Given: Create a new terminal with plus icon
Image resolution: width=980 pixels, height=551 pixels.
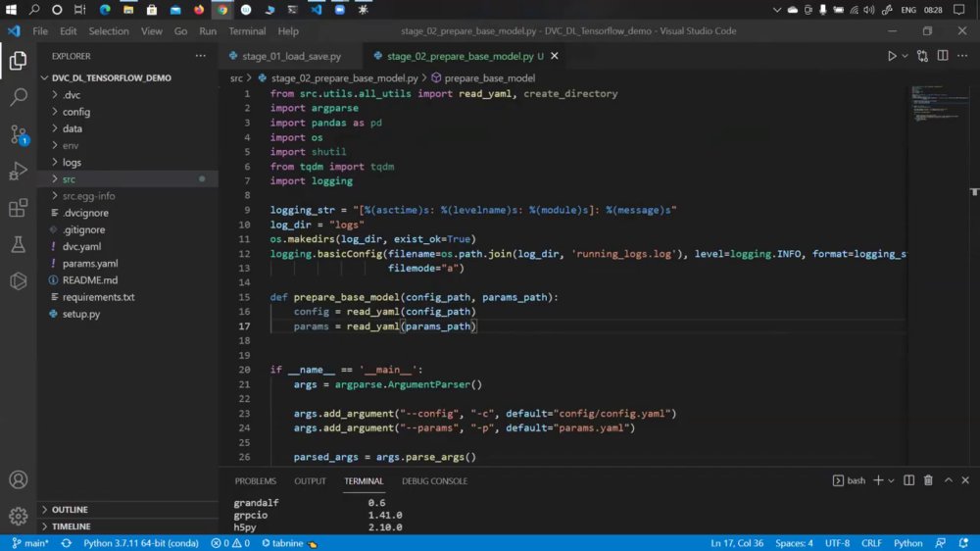Looking at the screenshot, I should pos(878,480).
